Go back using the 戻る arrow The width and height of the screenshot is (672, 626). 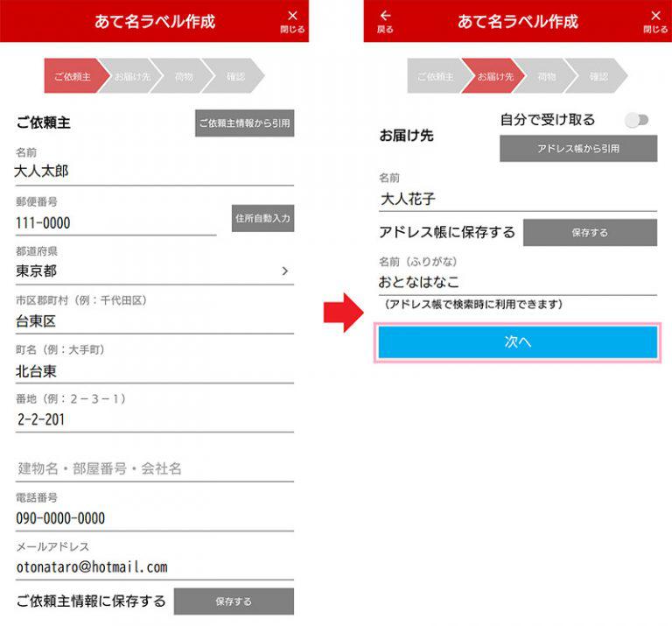(x=385, y=21)
